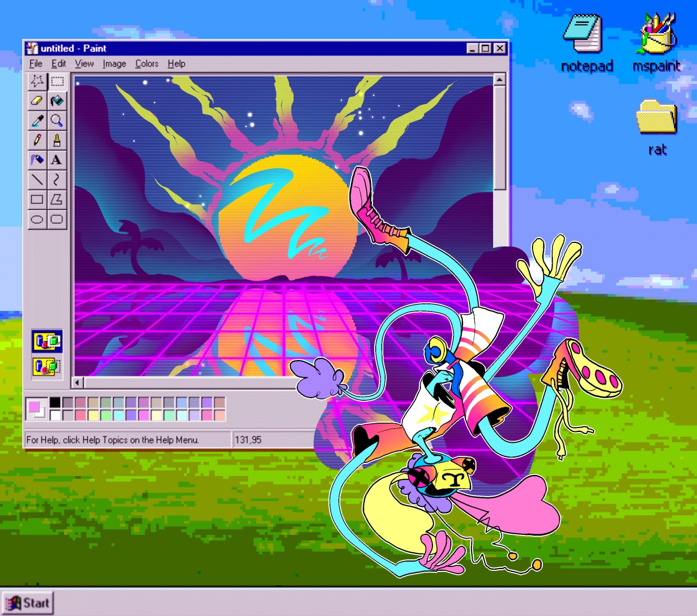697x616 pixels.
Task: Click the "131,95" coordinates in the status bar
Action: click(248, 440)
